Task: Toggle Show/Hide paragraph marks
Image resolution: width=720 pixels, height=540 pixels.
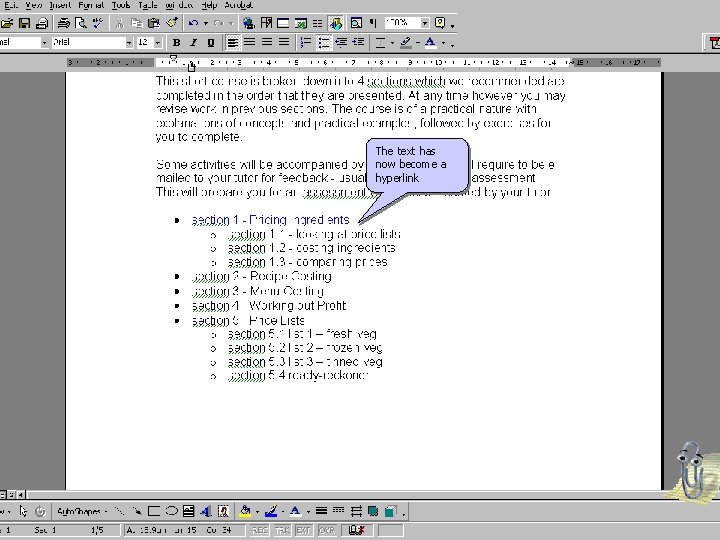Action: tap(373, 23)
